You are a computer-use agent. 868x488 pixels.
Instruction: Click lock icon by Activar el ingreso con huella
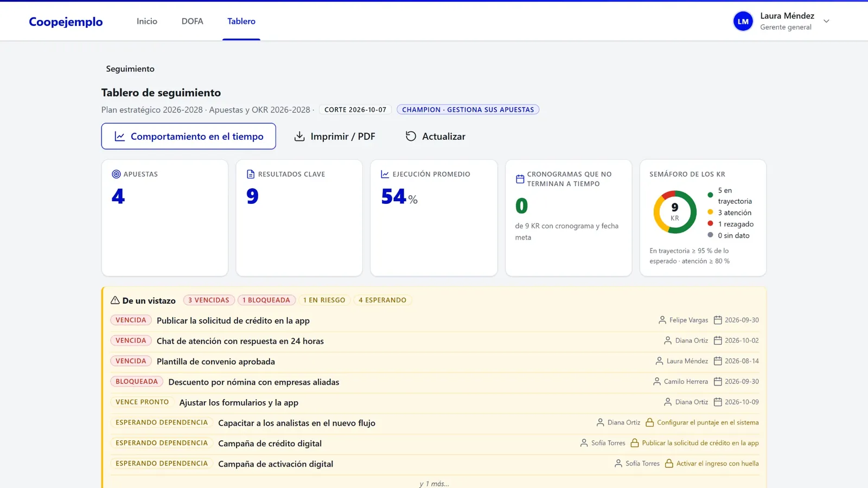tap(669, 464)
